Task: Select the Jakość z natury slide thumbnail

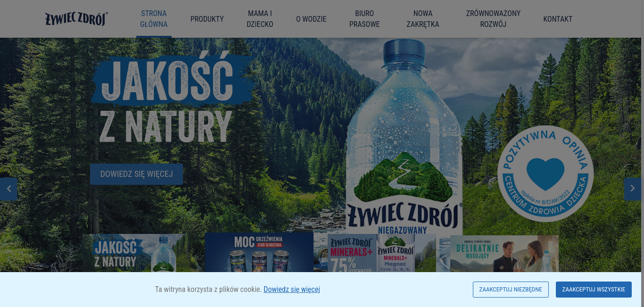Action: 137,253
